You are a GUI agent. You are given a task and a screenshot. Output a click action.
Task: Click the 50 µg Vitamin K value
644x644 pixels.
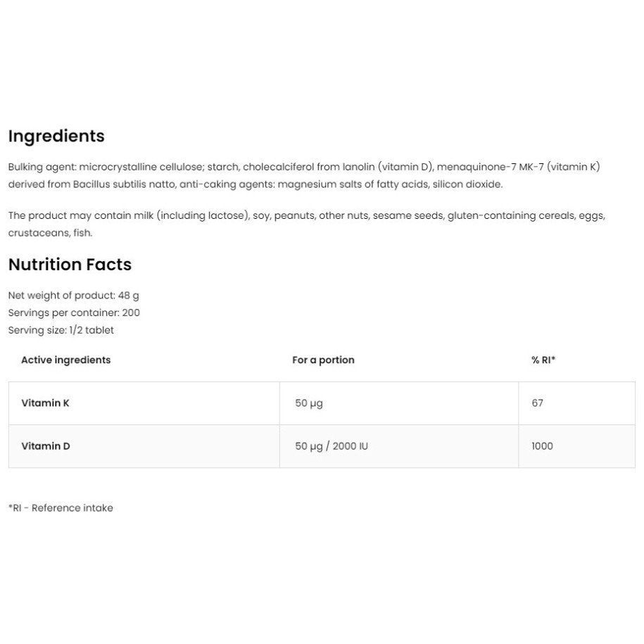pyautogui.click(x=309, y=403)
